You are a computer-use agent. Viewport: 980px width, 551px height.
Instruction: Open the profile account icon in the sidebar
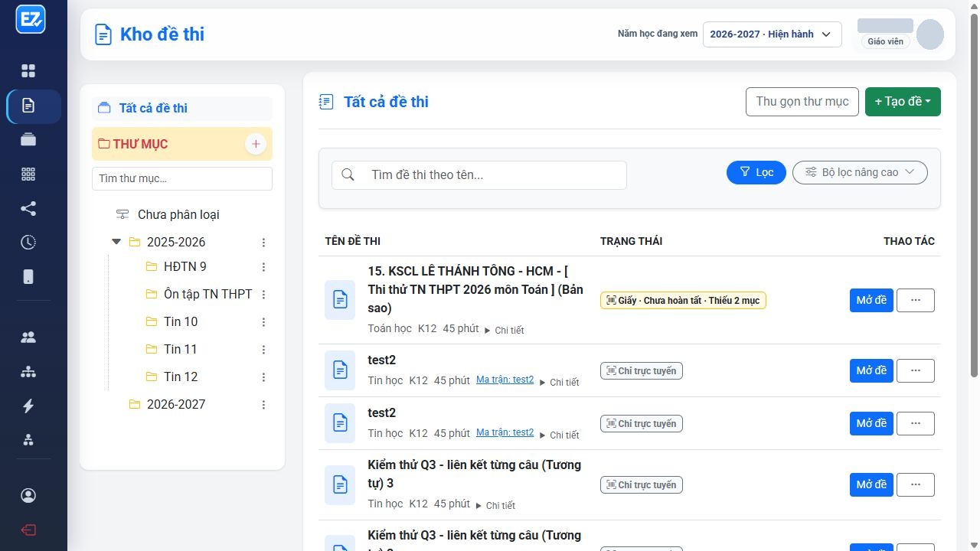pos(28,496)
